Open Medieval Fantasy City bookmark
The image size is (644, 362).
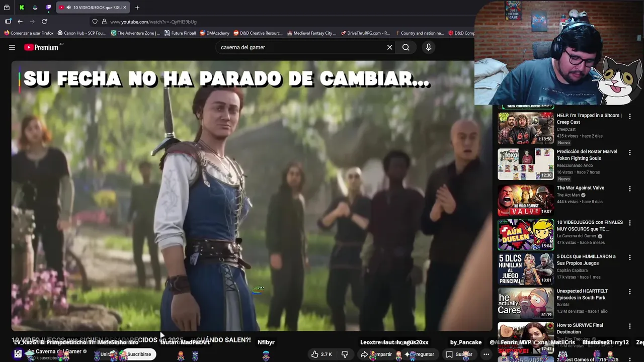(x=311, y=33)
